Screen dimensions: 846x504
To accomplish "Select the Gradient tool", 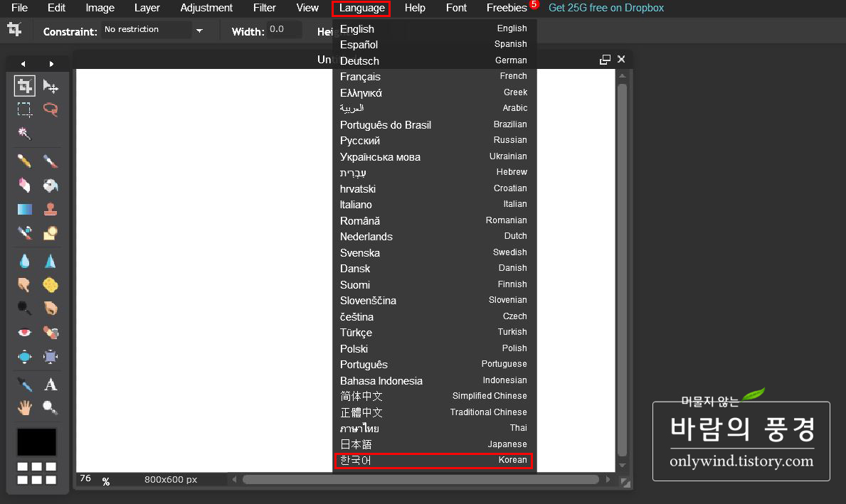I will pos(24,209).
